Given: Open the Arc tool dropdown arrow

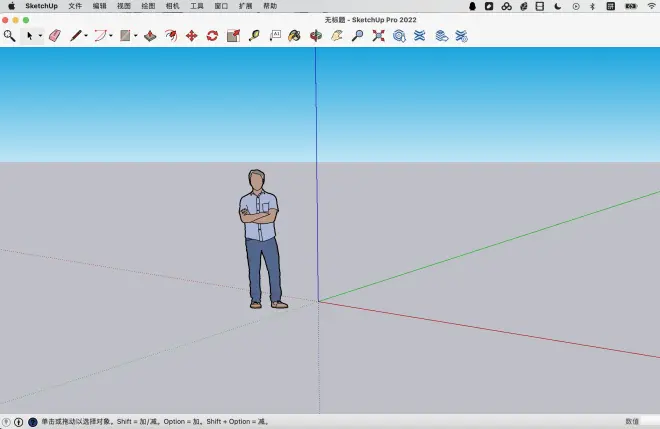Looking at the screenshot, I should (111, 36).
